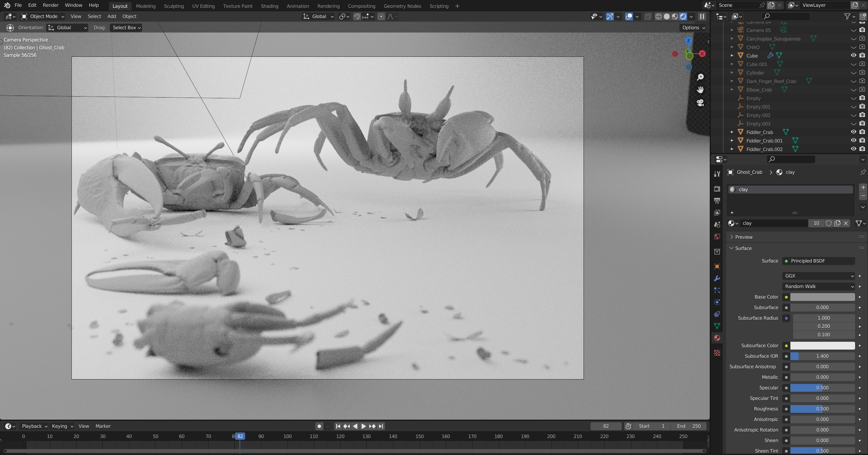Open the Modifier wrench properties tab
868x455 pixels.
[717, 278]
